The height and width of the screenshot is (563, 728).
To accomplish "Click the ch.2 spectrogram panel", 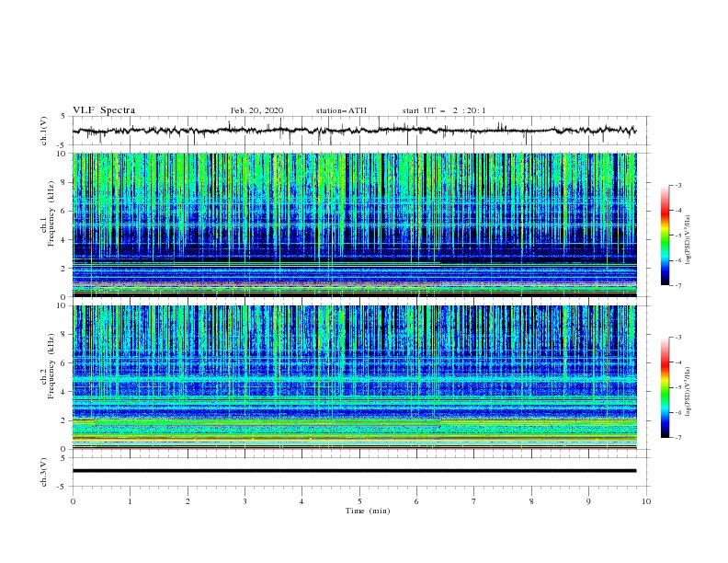I will click(x=354, y=377).
